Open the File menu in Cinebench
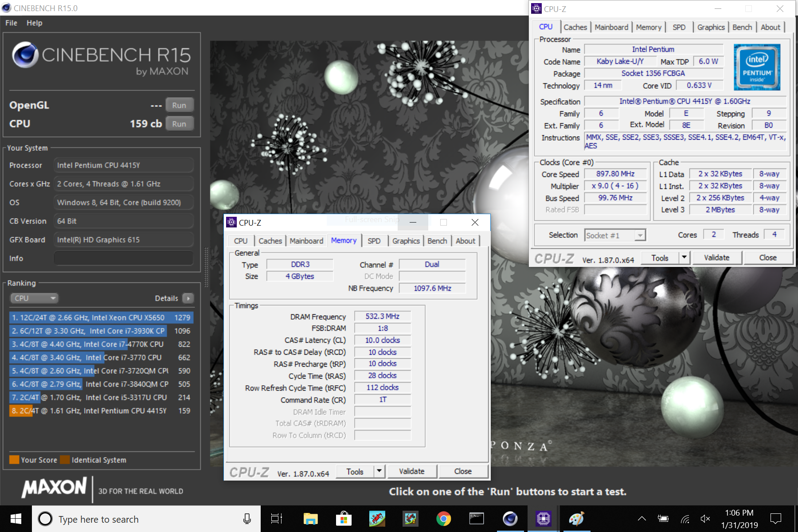The width and height of the screenshot is (798, 532). pos(11,23)
